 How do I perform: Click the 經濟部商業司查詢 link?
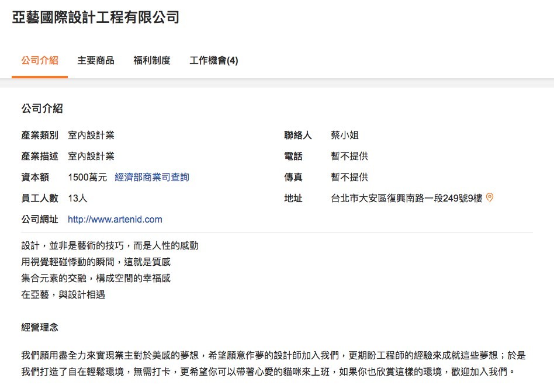click(152, 177)
